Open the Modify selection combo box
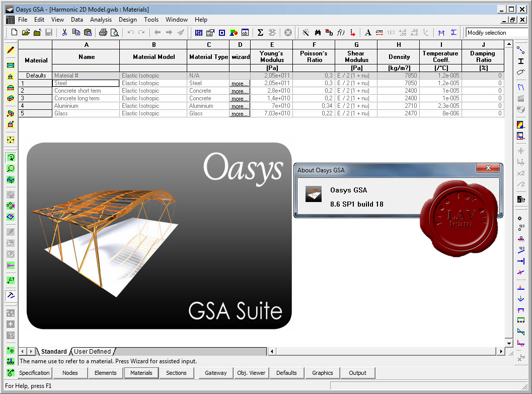The width and height of the screenshot is (532, 394). pyautogui.click(x=498, y=33)
